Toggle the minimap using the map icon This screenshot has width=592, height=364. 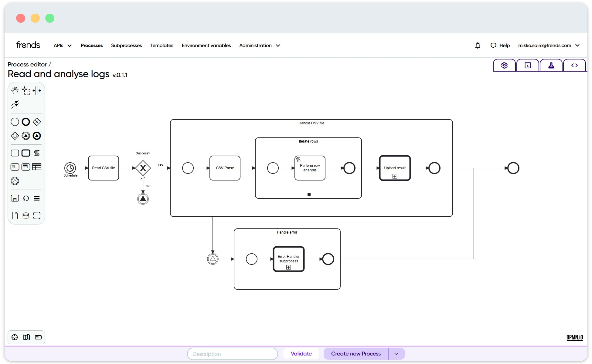26,337
